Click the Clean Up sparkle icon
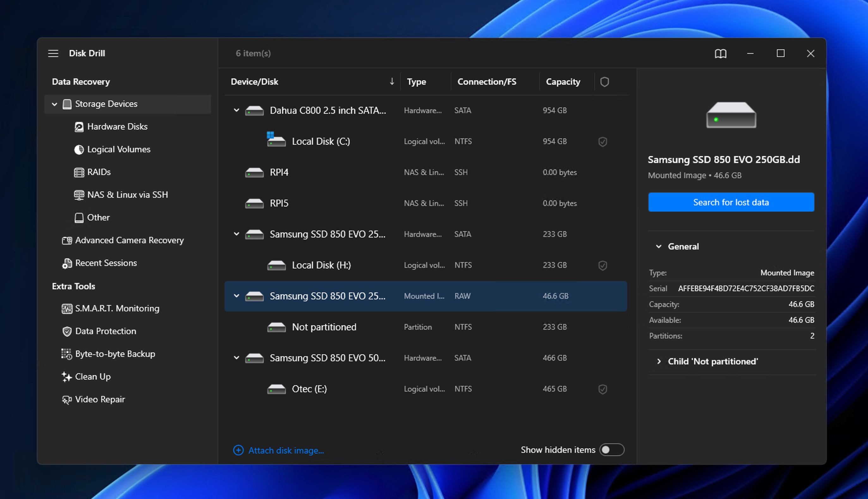This screenshot has width=868, height=499. pyautogui.click(x=66, y=377)
